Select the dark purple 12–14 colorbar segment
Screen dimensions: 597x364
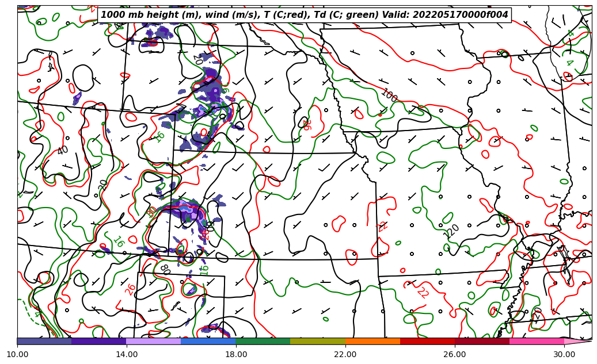(99, 341)
